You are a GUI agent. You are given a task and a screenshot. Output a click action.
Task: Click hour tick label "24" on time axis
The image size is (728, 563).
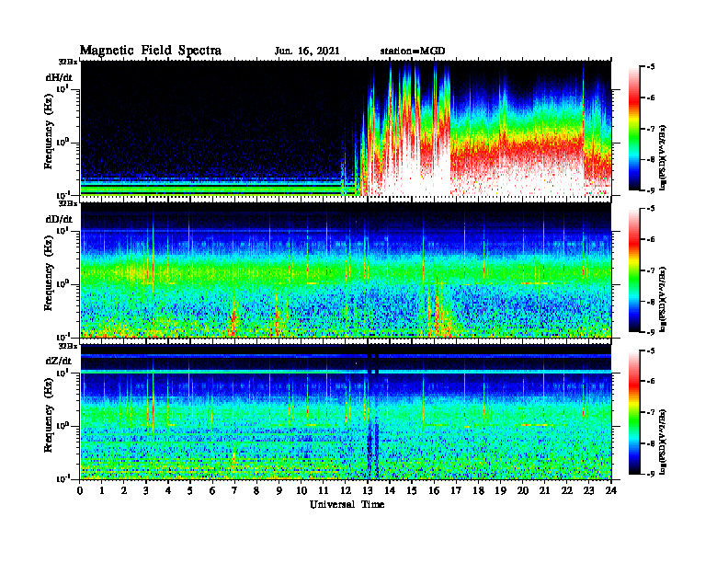611,491
